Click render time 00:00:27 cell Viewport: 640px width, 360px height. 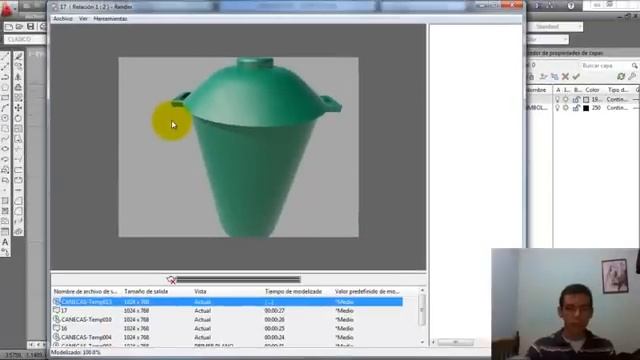(x=274, y=311)
